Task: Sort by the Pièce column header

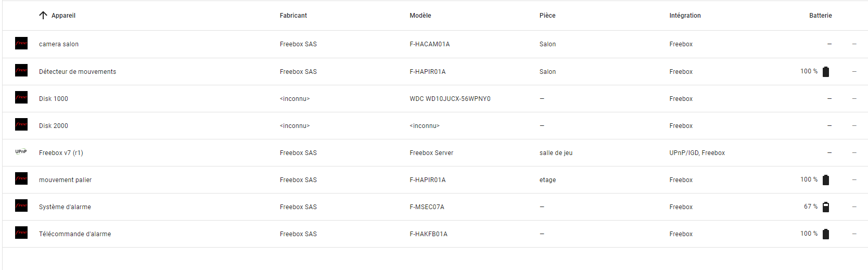Action: 547,16
